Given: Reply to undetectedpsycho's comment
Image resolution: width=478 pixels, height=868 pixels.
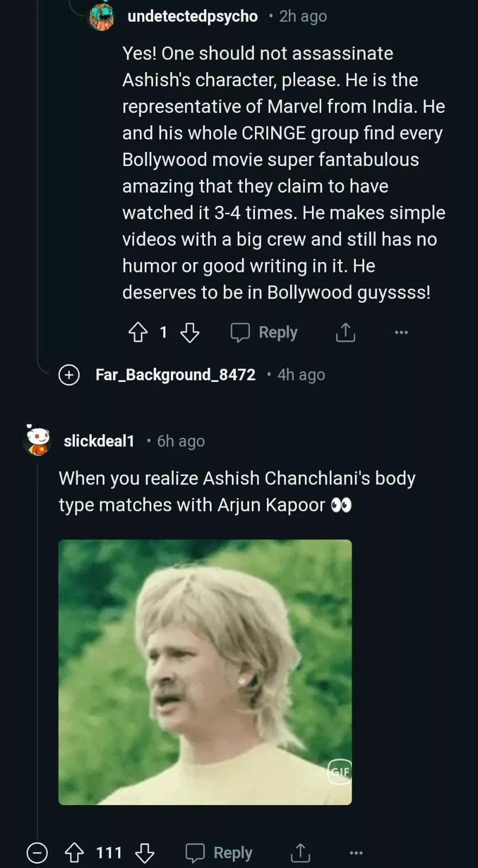Looking at the screenshot, I should point(264,332).
